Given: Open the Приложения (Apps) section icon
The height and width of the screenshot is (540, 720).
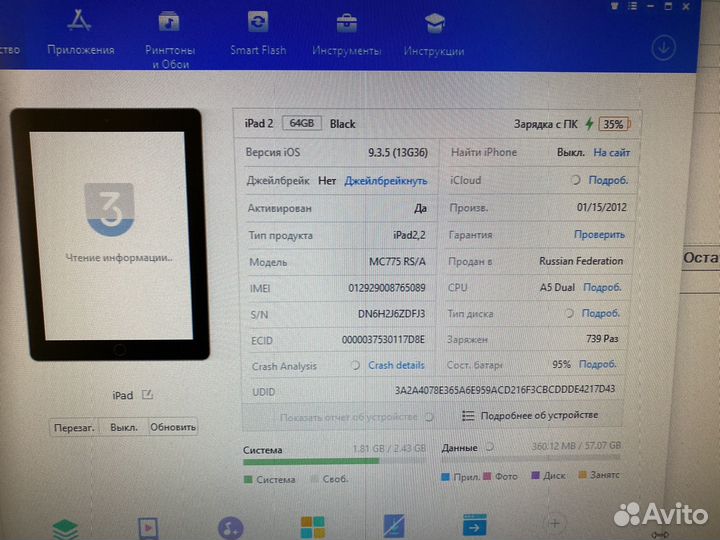Looking at the screenshot, I should pos(79,21).
